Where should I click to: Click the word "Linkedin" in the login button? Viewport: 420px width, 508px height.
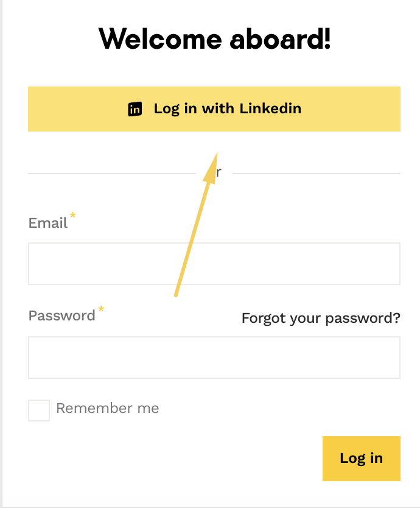(x=270, y=108)
